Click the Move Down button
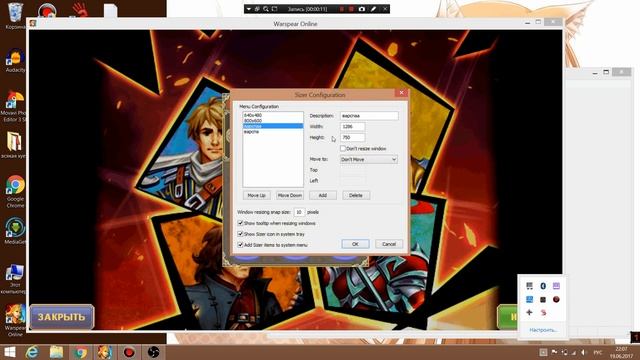 290,196
